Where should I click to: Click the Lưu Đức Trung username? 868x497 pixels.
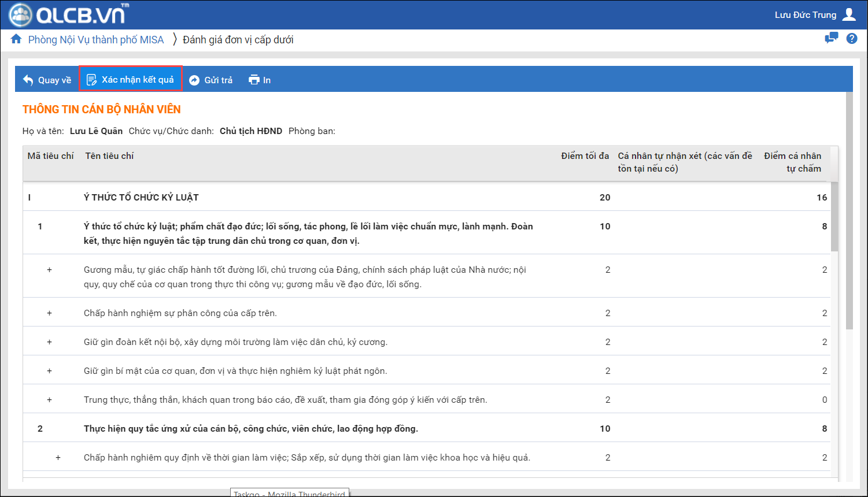[x=805, y=15]
